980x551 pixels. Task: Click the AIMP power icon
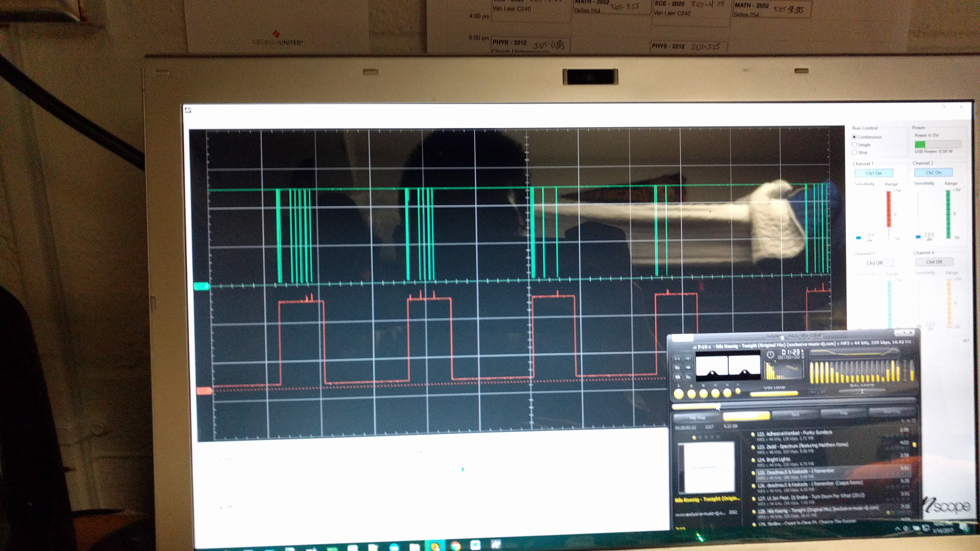[770, 354]
